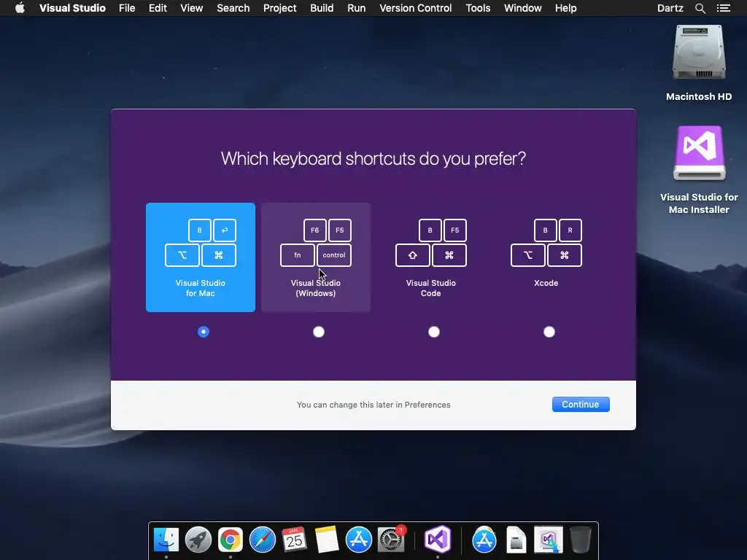This screenshot has width=747, height=560.
Task: Open the Version Control menu
Action: [415, 8]
